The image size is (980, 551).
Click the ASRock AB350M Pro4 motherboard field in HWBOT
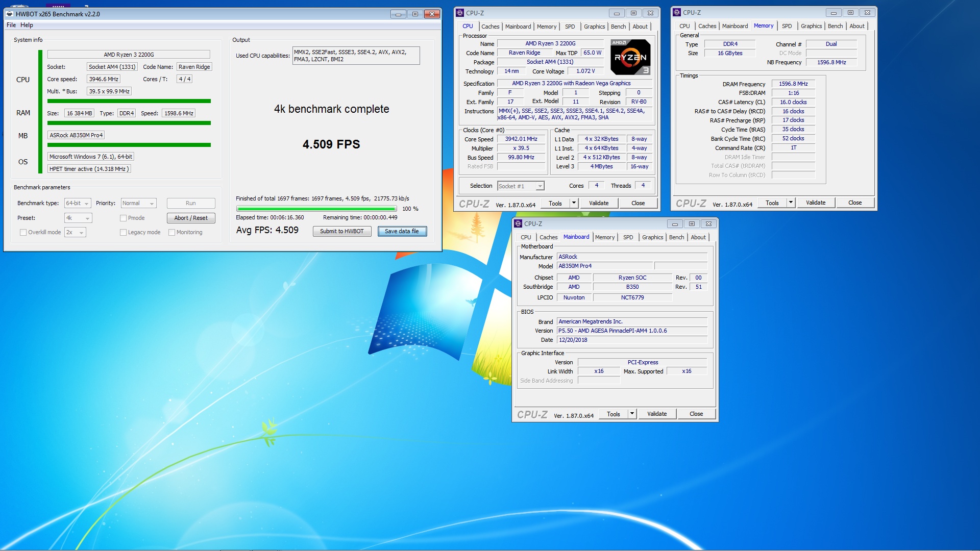(76, 135)
